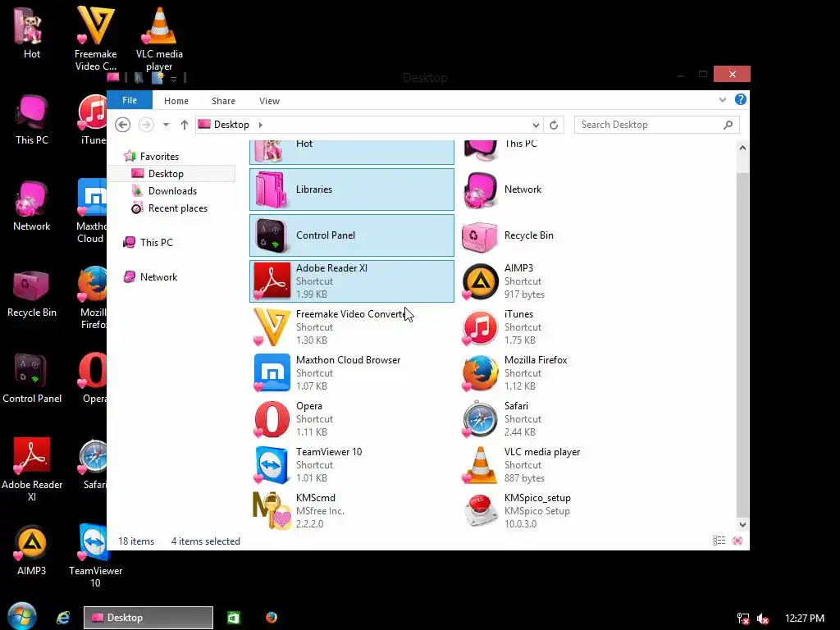Click green store icon in taskbar
This screenshot has height=630, width=840.
tap(234, 618)
